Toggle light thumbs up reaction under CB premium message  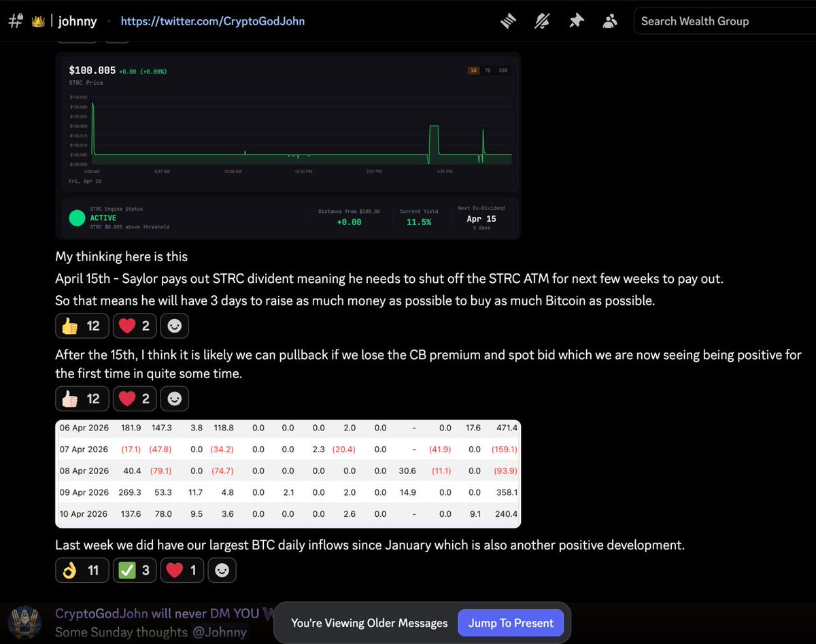[81, 399]
